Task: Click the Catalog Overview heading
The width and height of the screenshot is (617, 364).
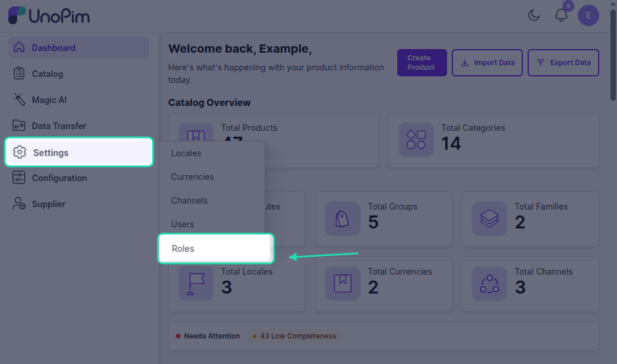Action: (x=210, y=102)
